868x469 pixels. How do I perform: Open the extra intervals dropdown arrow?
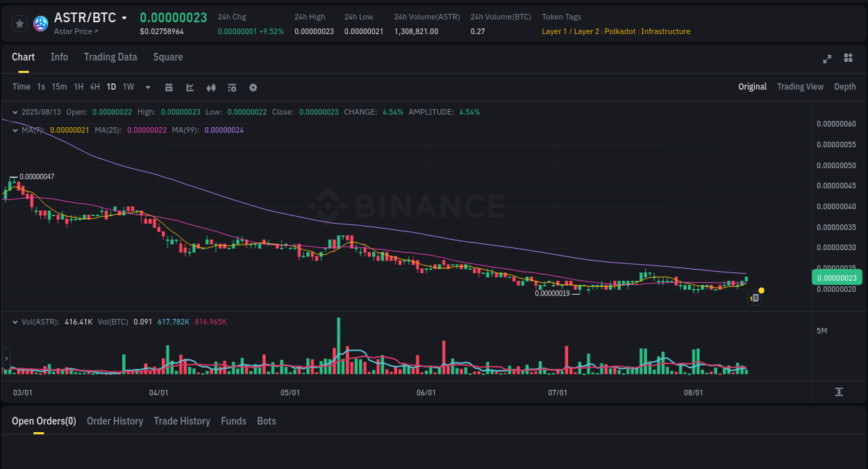point(147,87)
